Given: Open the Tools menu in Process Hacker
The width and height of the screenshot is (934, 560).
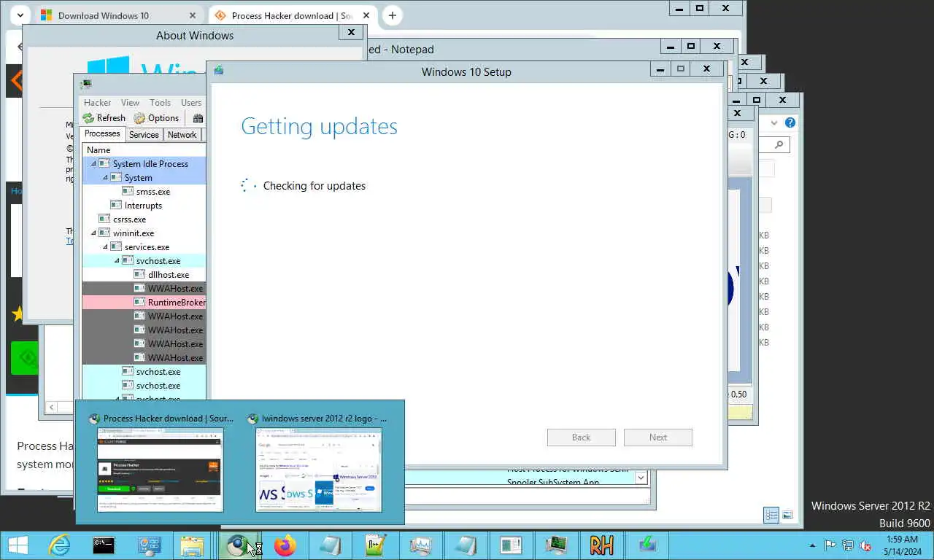Looking at the screenshot, I should [160, 103].
